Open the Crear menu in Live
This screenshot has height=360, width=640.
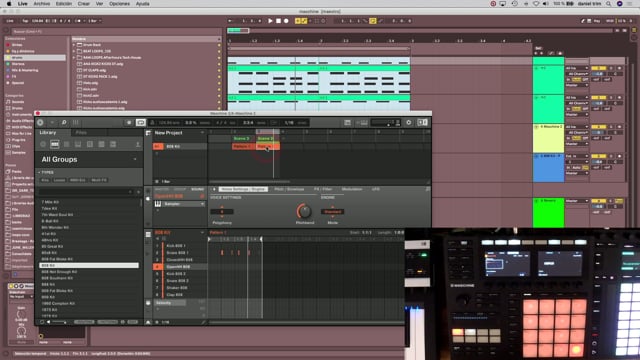point(84,4)
